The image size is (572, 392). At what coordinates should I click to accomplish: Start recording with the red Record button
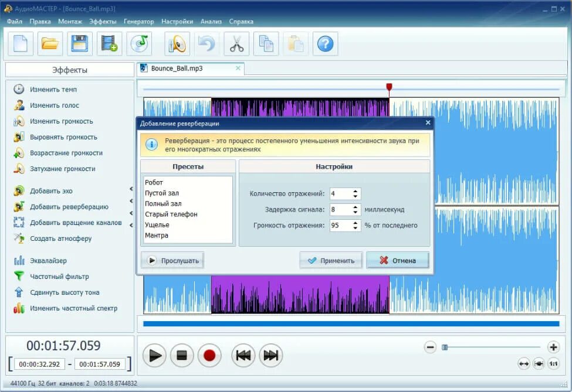tap(209, 355)
